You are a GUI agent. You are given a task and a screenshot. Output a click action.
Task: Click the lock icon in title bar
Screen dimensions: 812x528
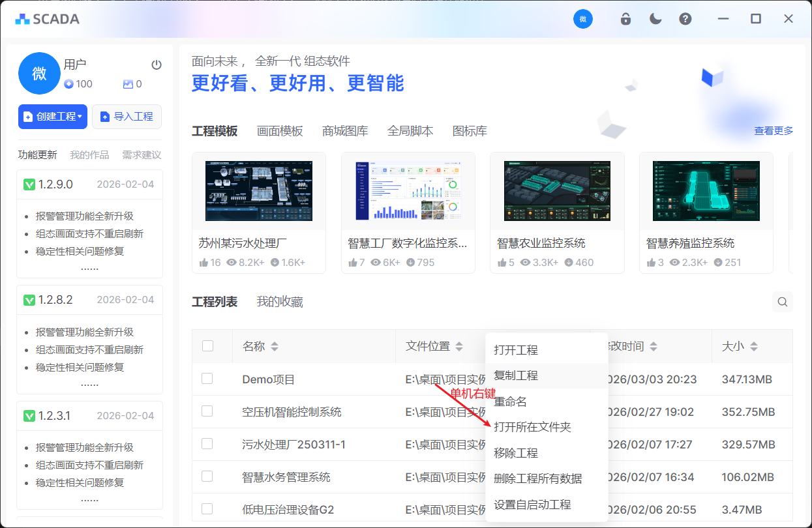(x=625, y=19)
